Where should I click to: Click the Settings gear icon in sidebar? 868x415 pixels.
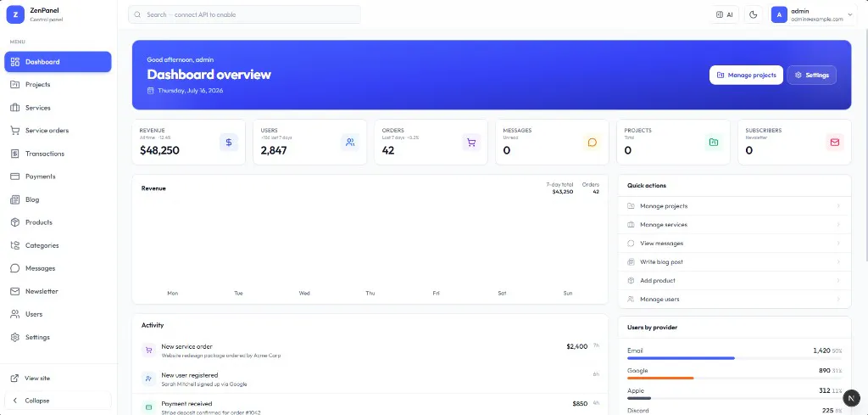(15, 338)
